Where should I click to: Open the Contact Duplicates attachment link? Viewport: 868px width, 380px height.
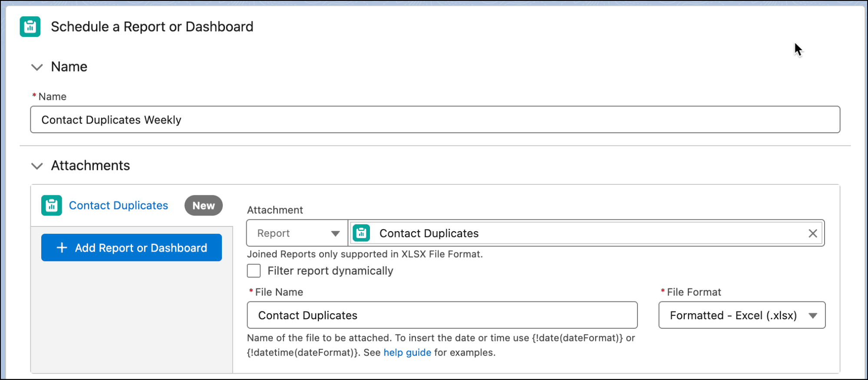[x=119, y=206]
